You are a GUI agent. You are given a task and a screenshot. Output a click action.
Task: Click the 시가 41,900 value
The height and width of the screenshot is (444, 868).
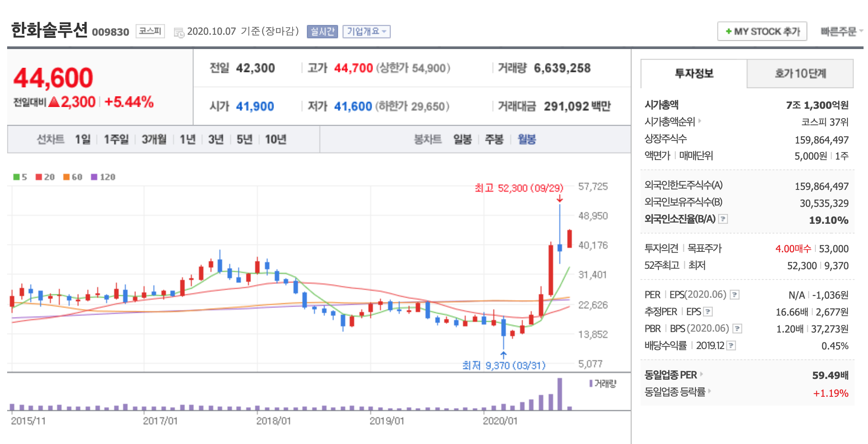coord(255,107)
